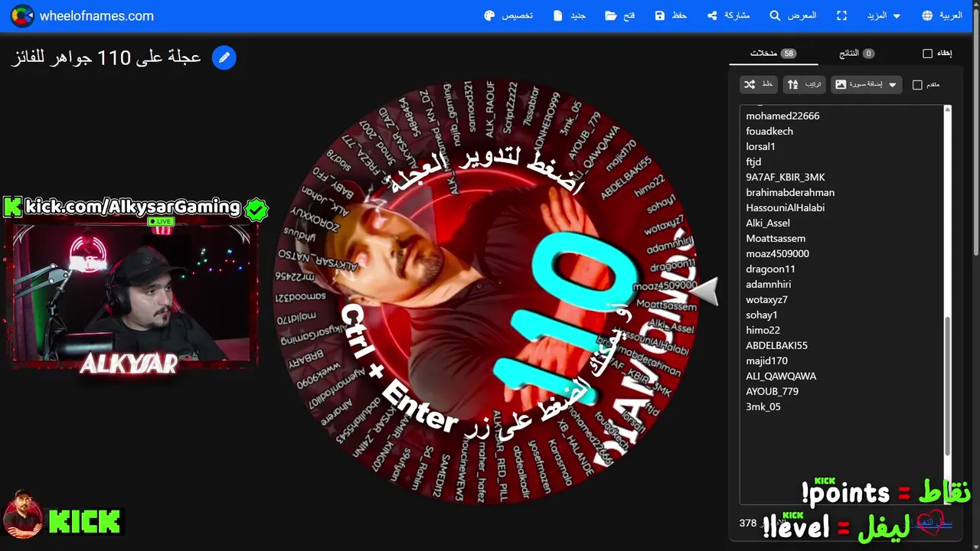The height and width of the screenshot is (551, 980).
Task: Select entry lorsal1 in the list
Action: click(x=760, y=146)
